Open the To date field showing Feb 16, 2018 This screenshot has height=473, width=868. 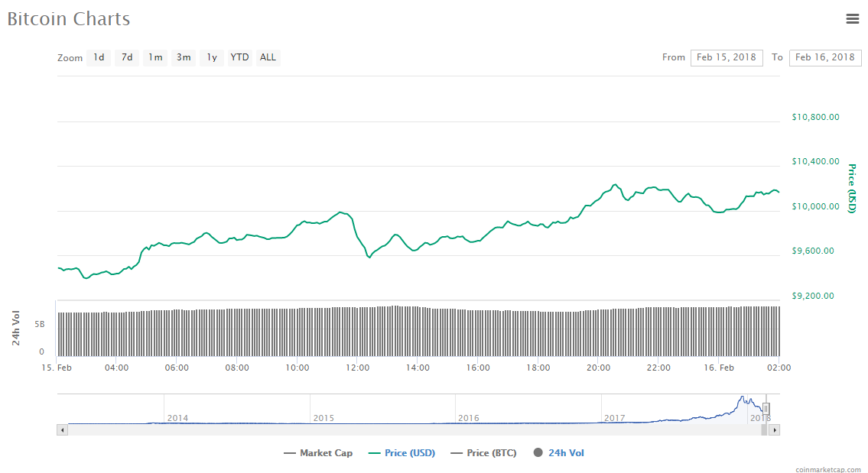click(x=824, y=57)
